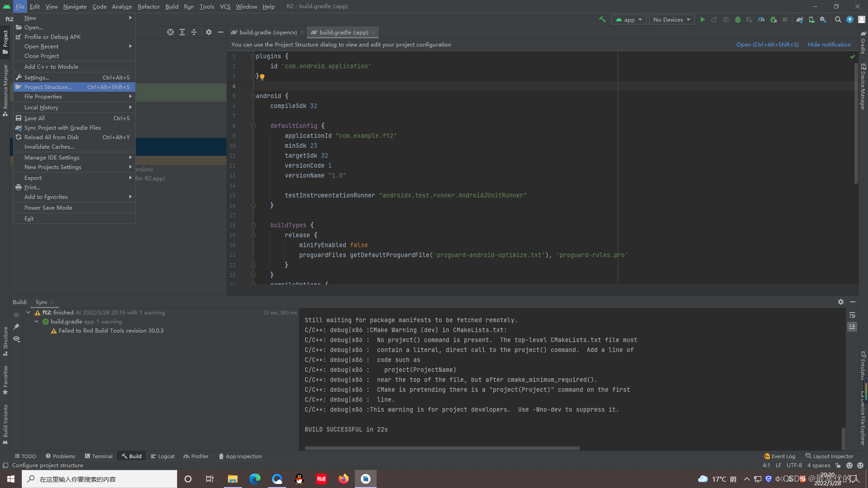Toggle soft-wrap icon in build output
This screenshot has width=868, height=488.
(x=852, y=315)
